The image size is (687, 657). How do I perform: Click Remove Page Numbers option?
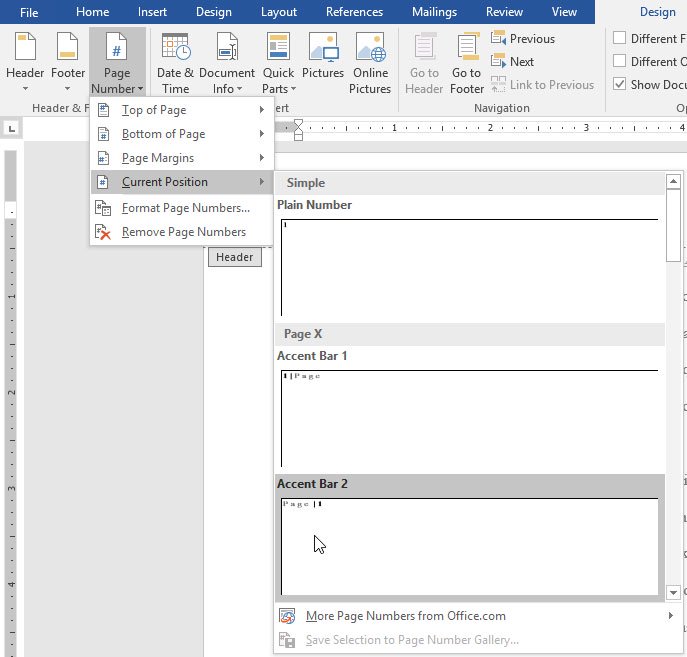tap(183, 232)
